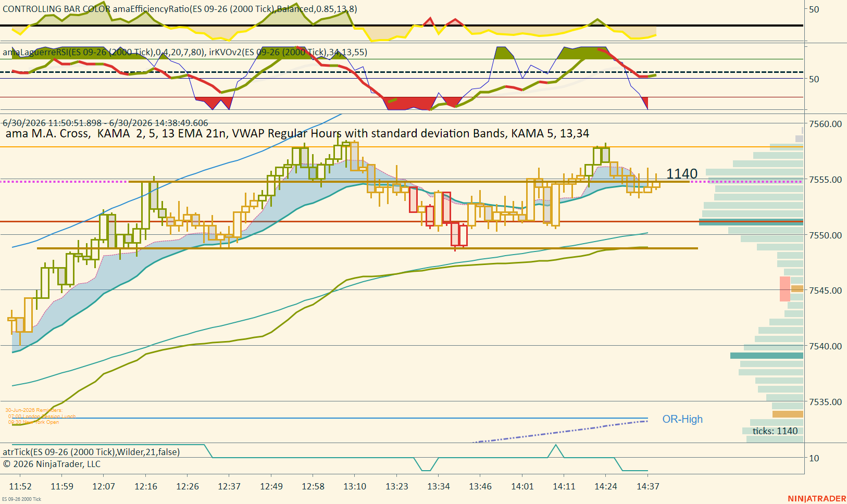The width and height of the screenshot is (847, 504).
Task: Click the 12:49 time axis label
Action: tap(271, 486)
